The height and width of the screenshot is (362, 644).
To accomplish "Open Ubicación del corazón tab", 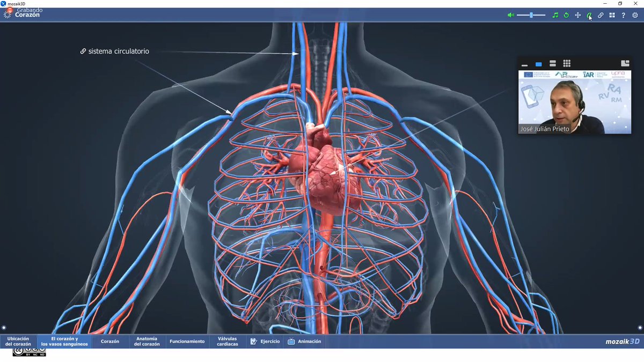I will click(x=19, y=342).
